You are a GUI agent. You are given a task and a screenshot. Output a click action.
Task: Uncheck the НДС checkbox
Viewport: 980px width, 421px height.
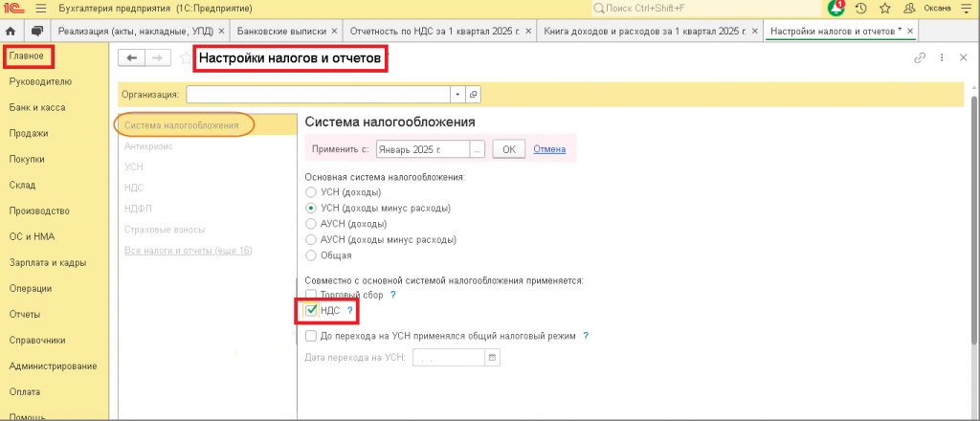311,310
